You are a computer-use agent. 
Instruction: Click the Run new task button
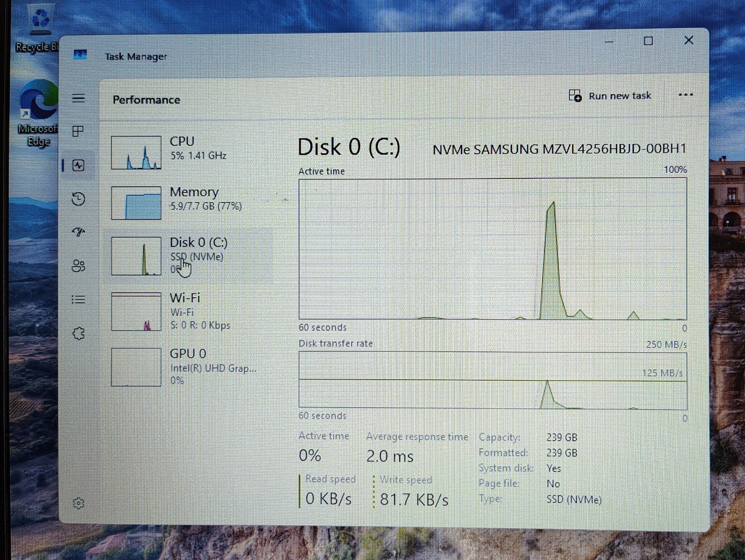coord(610,96)
